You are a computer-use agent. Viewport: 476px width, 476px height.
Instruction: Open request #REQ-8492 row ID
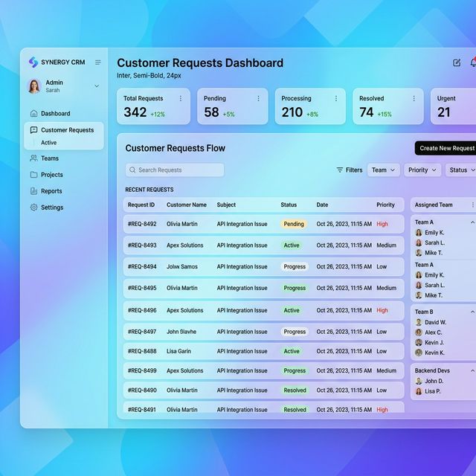[x=142, y=224]
